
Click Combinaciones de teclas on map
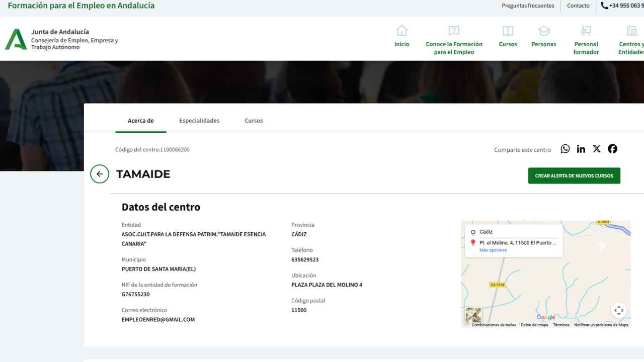point(494,325)
